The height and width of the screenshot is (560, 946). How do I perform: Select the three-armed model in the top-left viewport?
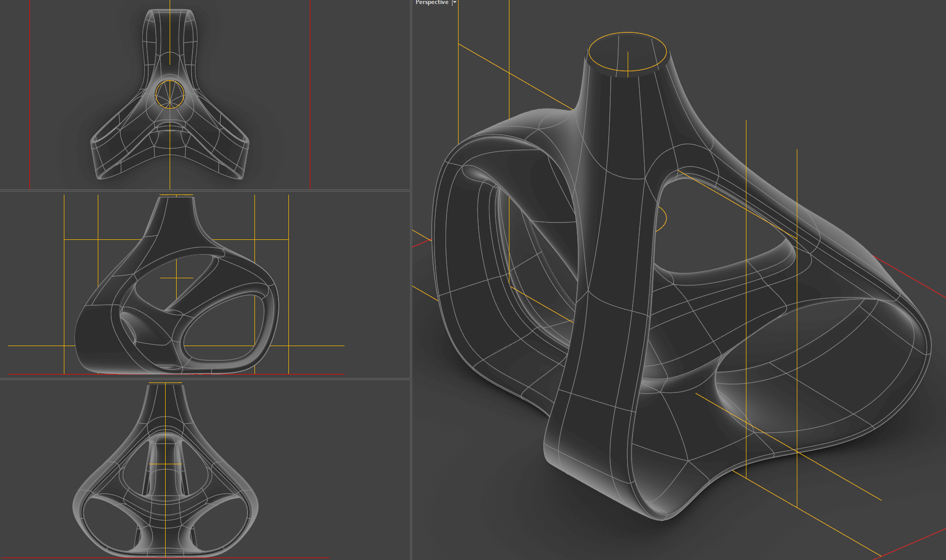click(x=170, y=94)
